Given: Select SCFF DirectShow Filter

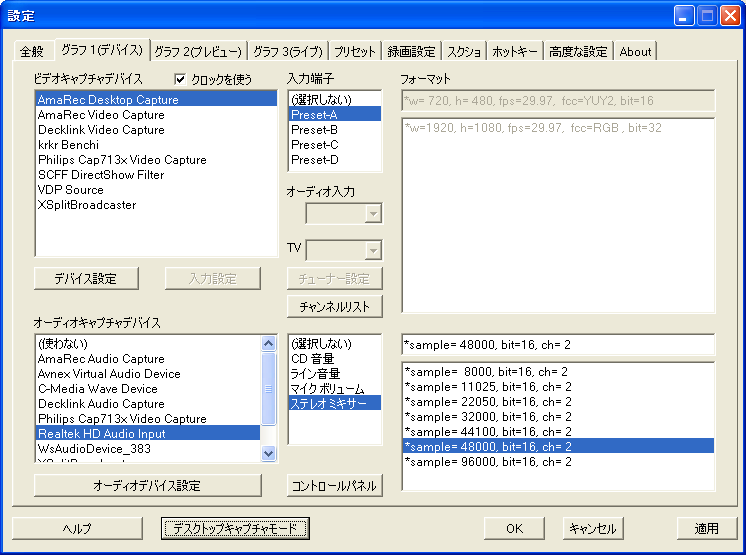Looking at the screenshot, I should point(157,175).
